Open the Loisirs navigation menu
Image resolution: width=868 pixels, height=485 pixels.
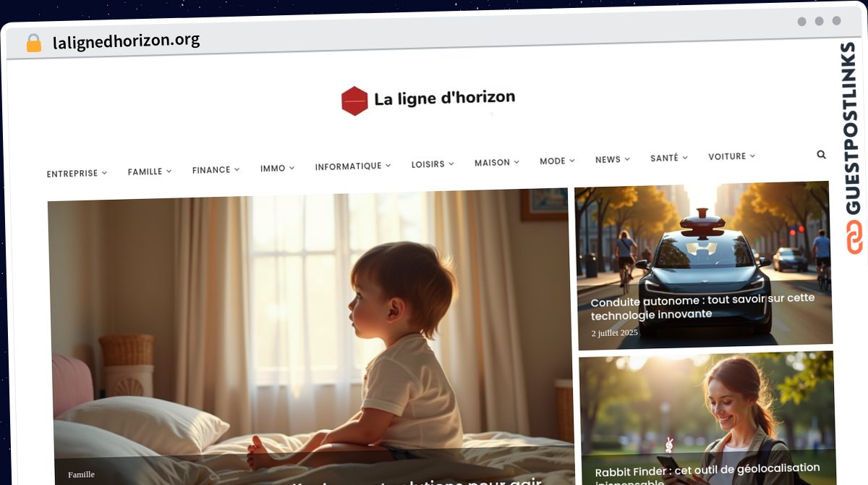(433, 164)
